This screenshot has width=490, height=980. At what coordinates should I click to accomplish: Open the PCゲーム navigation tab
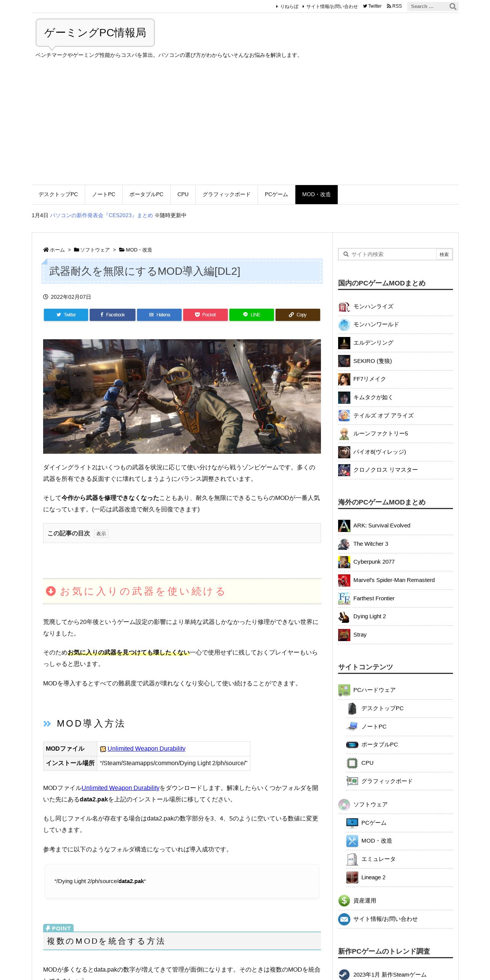click(x=276, y=195)
